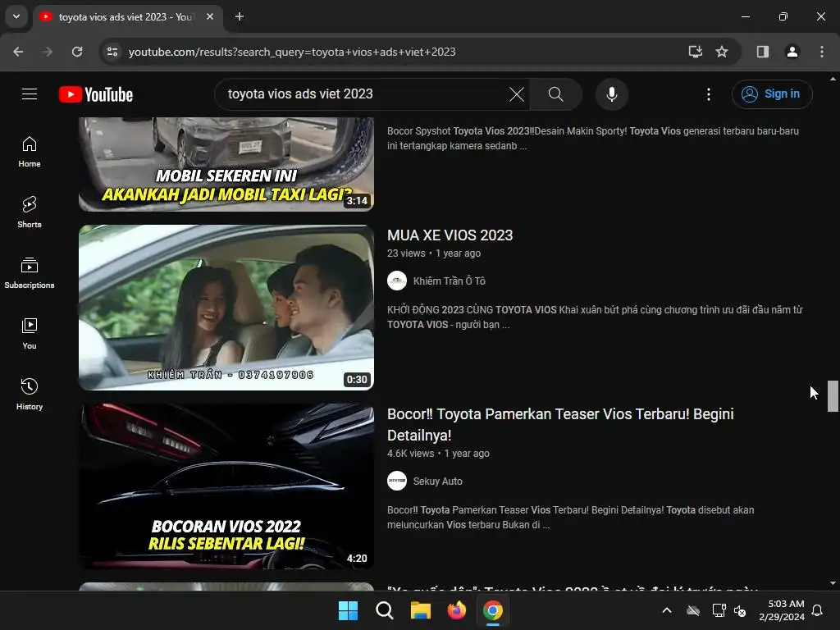Play the BOCORAN VIOS 2022 thumbnail
This screenshot has height=630, width=840.
point(226,486)
